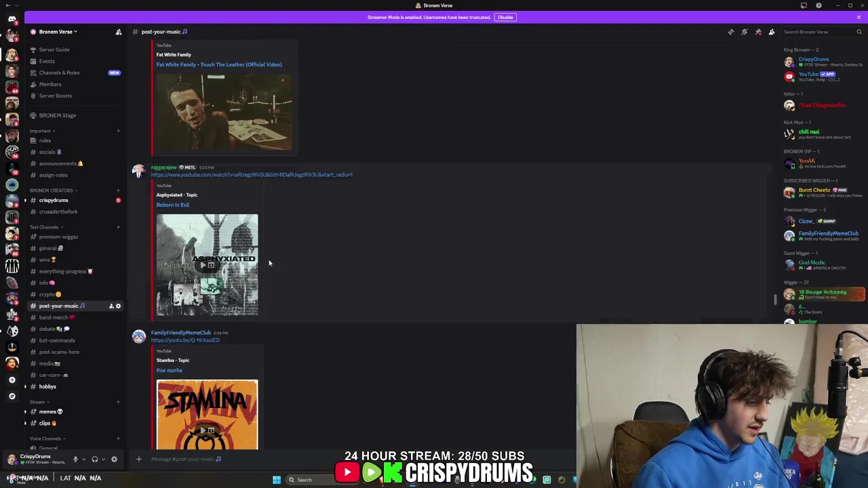The image size is (868, 488).
Task: Toggle notification settings bell in header
Action: 744,32
